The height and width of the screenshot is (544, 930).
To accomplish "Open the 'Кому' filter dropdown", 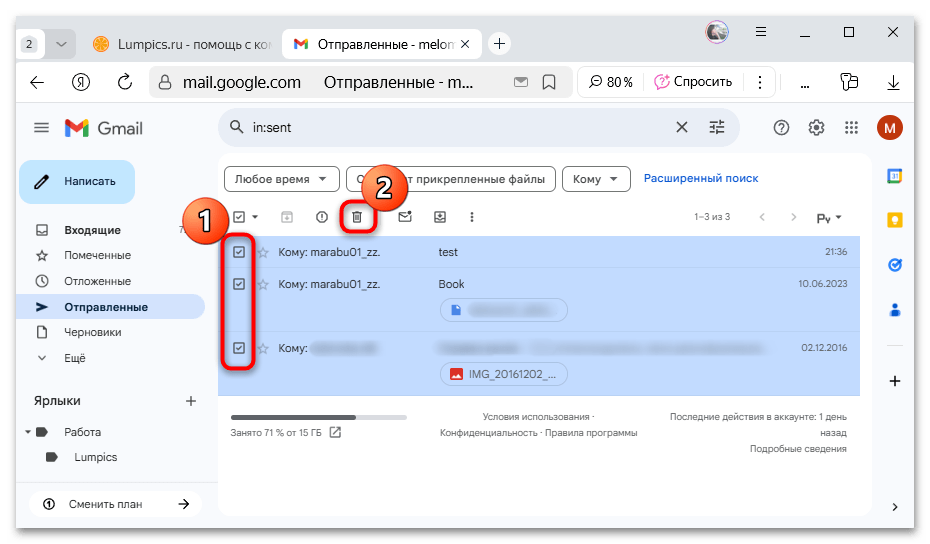I will pyautogui.click(x=596, y=179).
